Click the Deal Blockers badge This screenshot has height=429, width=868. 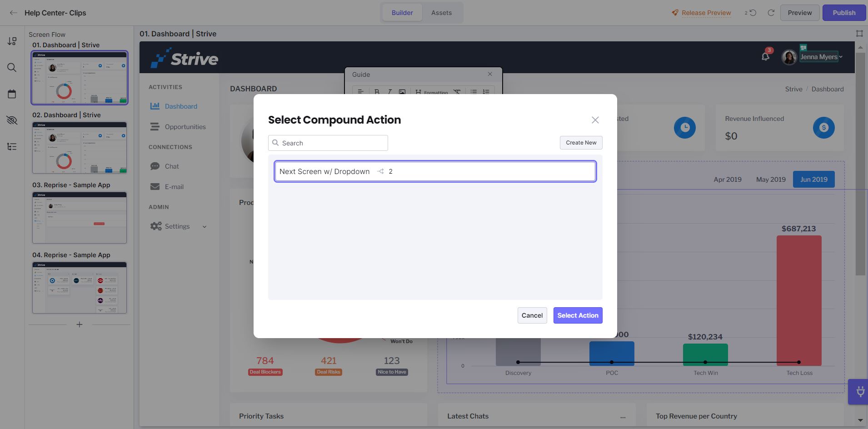(x=265, y=372)
